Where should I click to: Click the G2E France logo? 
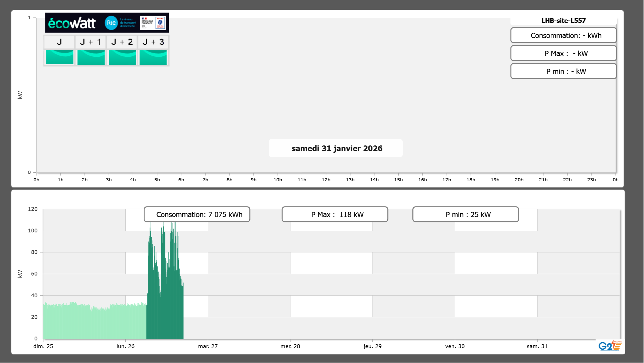610,346
